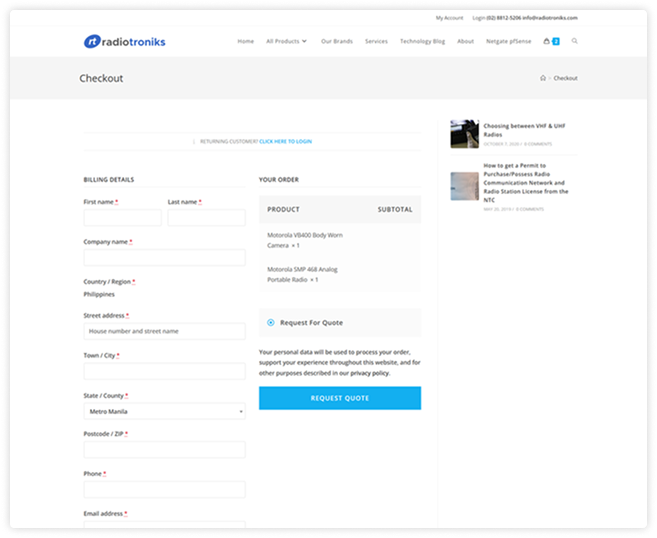The image size is (657, 538).
Task: Open NTC permit article link
Action: [x=526, y=183]
